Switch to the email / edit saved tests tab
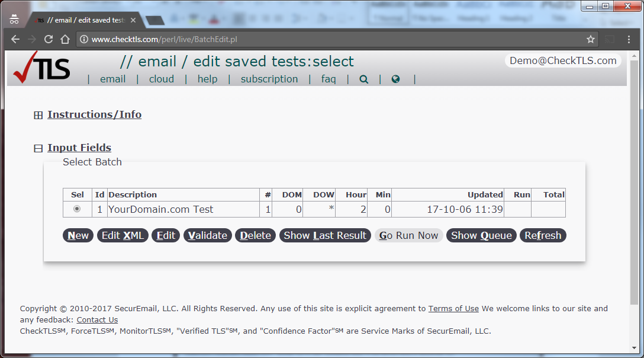This screenshot has width=644, height=358. [x=85, y=20]
